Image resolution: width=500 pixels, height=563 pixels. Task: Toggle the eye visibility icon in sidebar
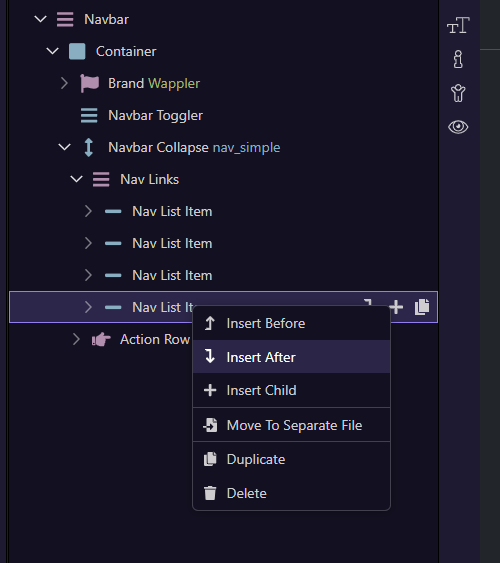coord(458,127)
